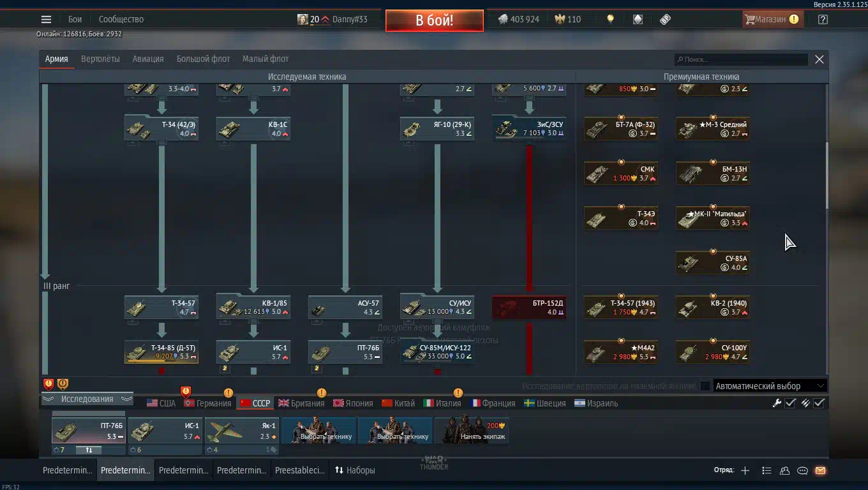
Task: Click the Silver Lions currency icon
Action: [x=503, y=19]
